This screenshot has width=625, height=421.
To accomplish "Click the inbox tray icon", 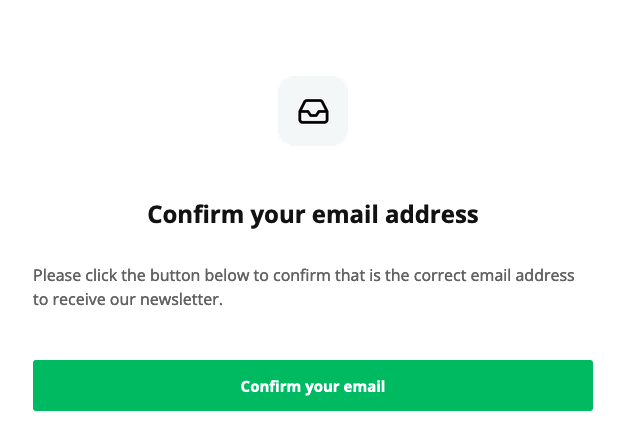I will point(313,111).
